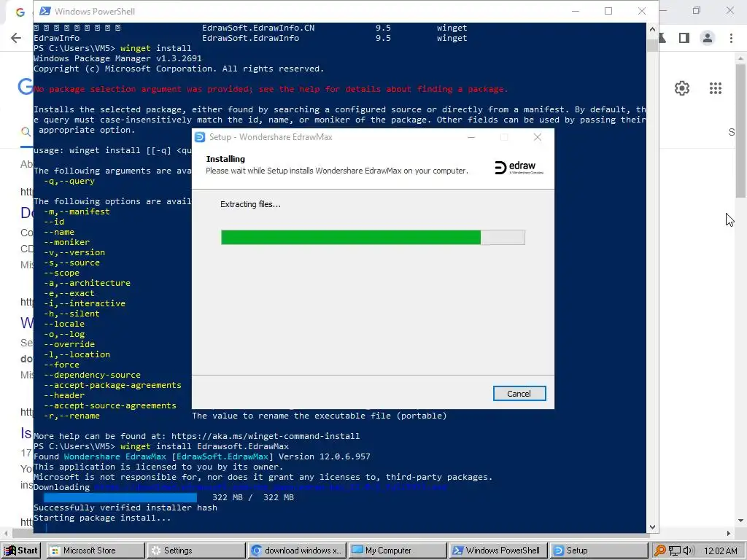
Task: Click "Successfully verified installer hash" line
Action: (125, 507)
